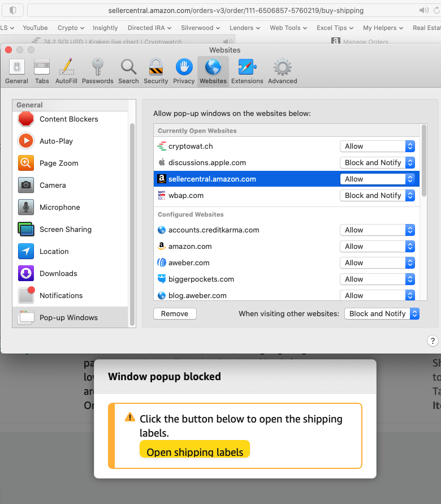Open the AutoFill preferences pane

[67, 71]
